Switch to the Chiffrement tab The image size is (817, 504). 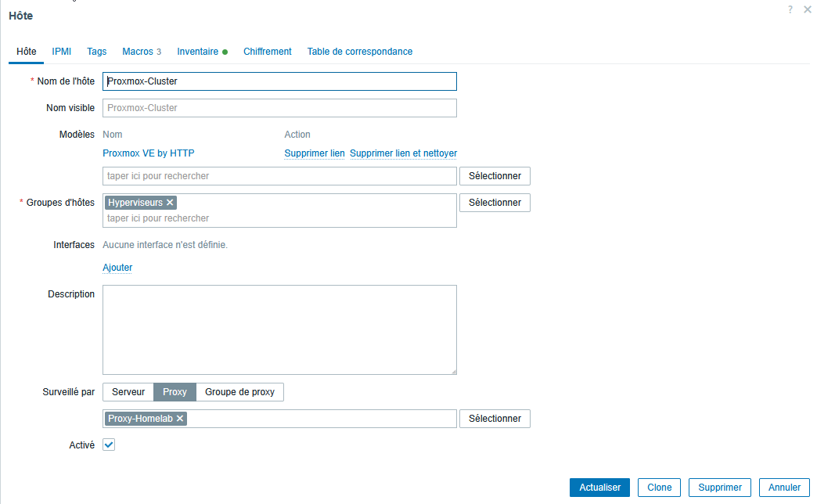tap(267, 51)
